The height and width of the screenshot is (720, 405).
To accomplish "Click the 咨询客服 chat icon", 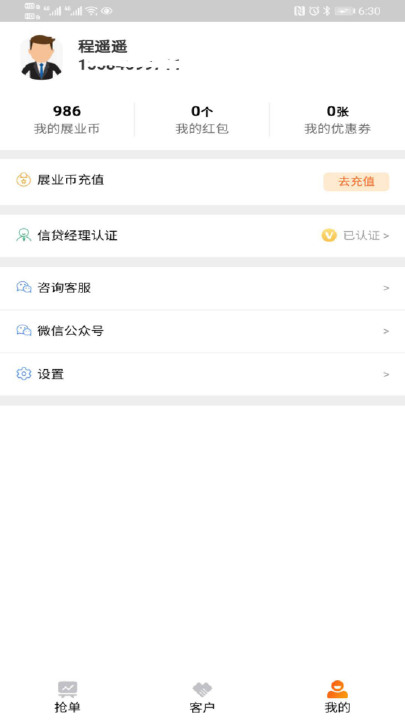I will pyautogui.click(x=23, y=287).
